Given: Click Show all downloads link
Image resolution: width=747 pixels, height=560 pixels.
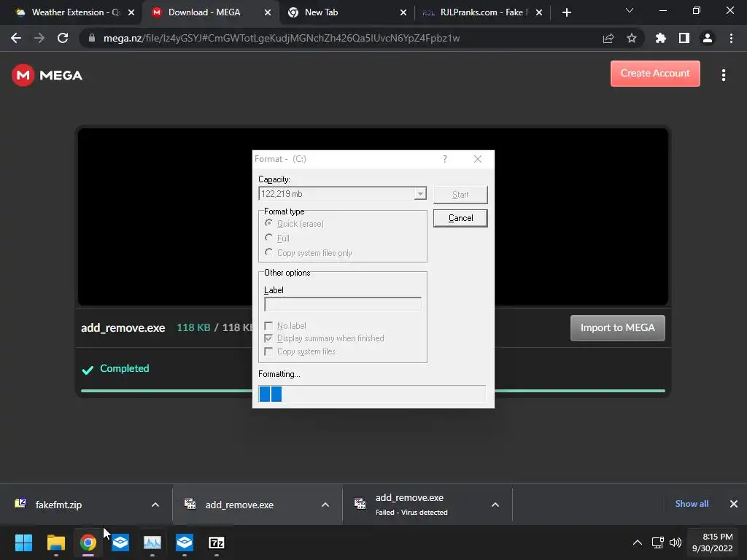Looking at the screenshot, I should pyautogui.click(x=692, y=504).
